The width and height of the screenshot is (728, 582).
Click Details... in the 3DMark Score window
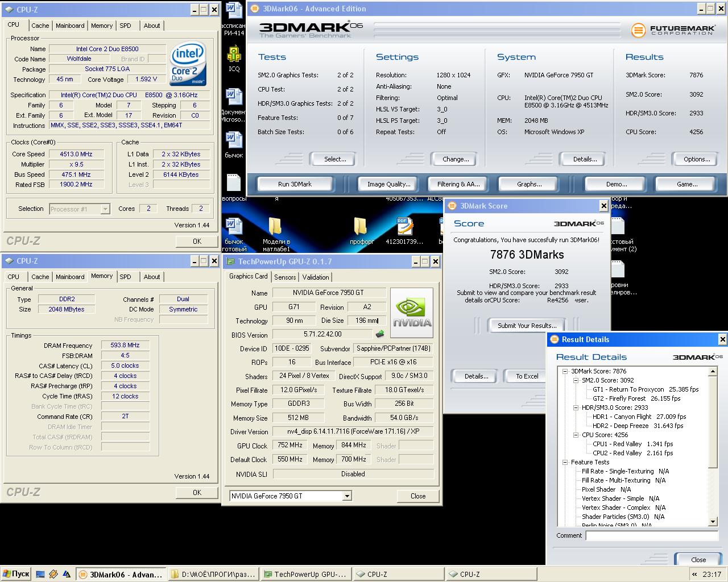[x=476, y=376]
